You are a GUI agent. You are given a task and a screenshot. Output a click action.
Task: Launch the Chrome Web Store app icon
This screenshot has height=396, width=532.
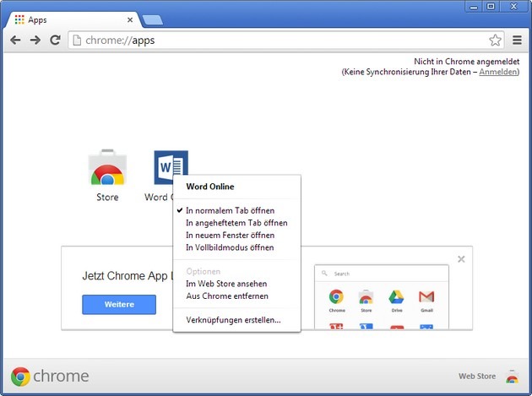[107, 167]
